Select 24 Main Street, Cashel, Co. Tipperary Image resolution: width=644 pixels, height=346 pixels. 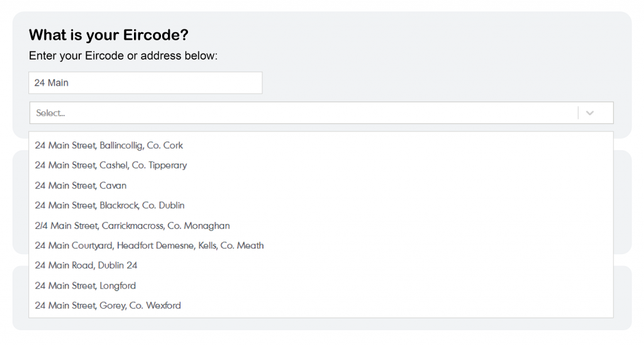pyautogui.click(x=111, y=165)
